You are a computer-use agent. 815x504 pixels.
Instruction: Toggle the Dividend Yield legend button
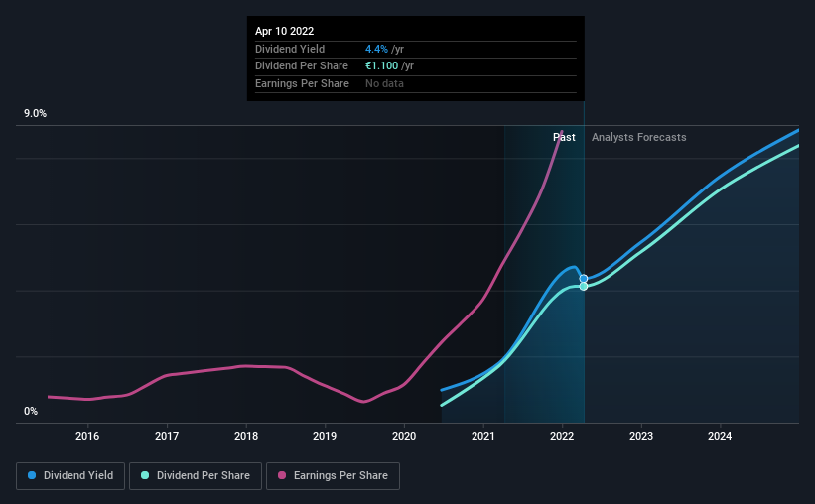(70, 476)
